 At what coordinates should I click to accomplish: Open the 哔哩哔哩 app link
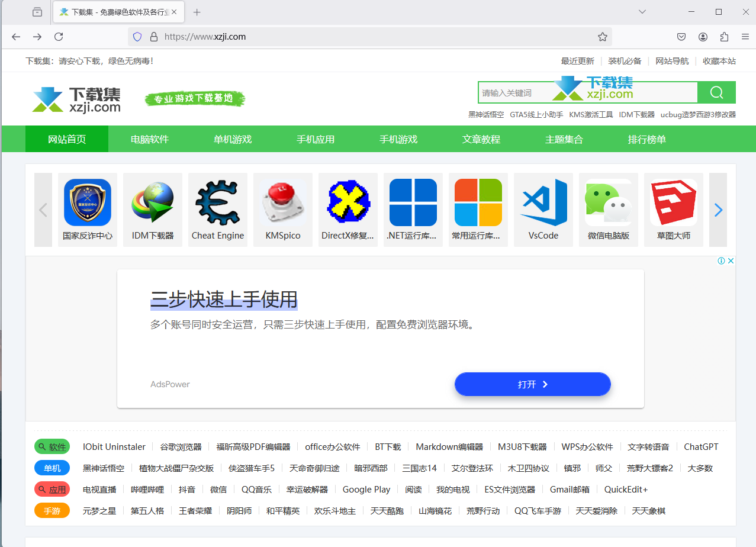(147, 490)
